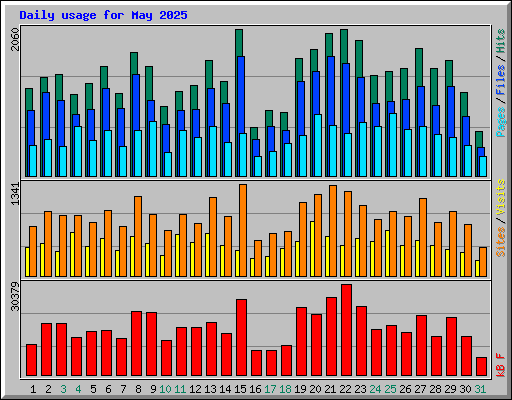Screen dimensions: 512x400
Task: Click the orange visits bar for day 16
Action: (258, 258)
